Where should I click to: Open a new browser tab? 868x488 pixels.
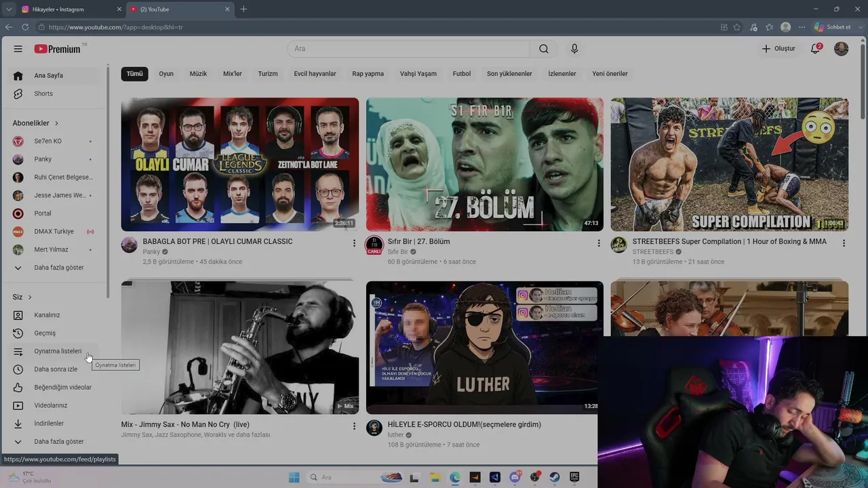pos(243,9)
